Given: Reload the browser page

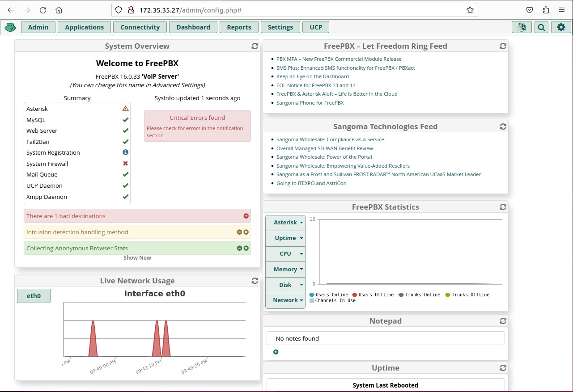Looking at the screenshot, I should coord(43,10).
